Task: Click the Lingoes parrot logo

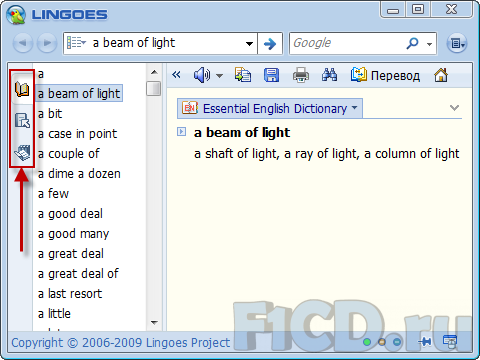Action: pos(16,15)
